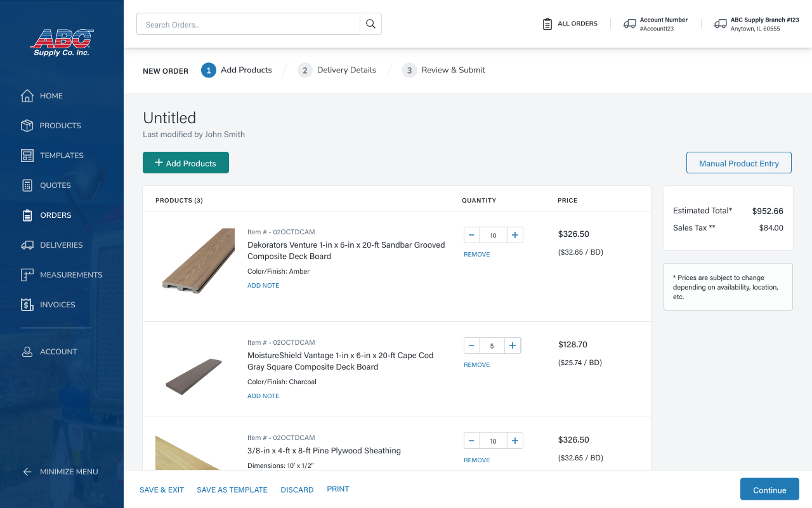Screen dimensions: 812x508
Task: Click the All Orders clipboard icon
Action: 547,24
